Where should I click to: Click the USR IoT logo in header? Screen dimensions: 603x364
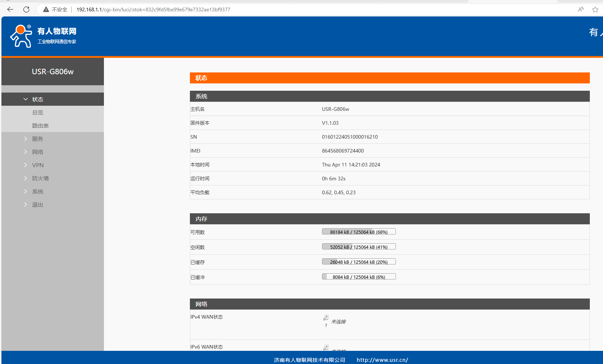click(43, 36)
